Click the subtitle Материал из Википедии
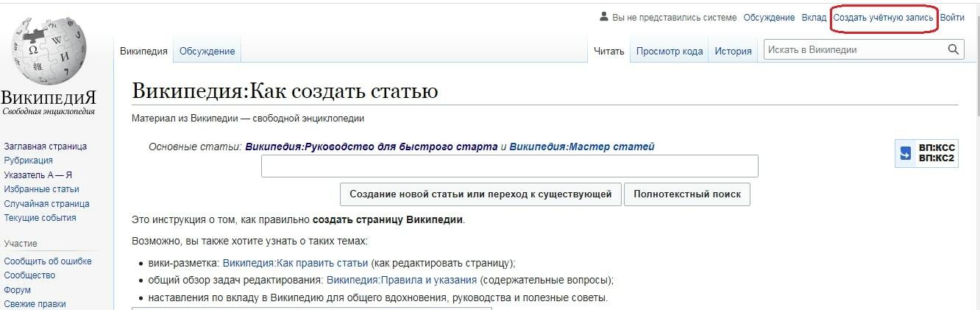This screenshot has height=310, width=980. pyautogui.click(x=248, y=119)
